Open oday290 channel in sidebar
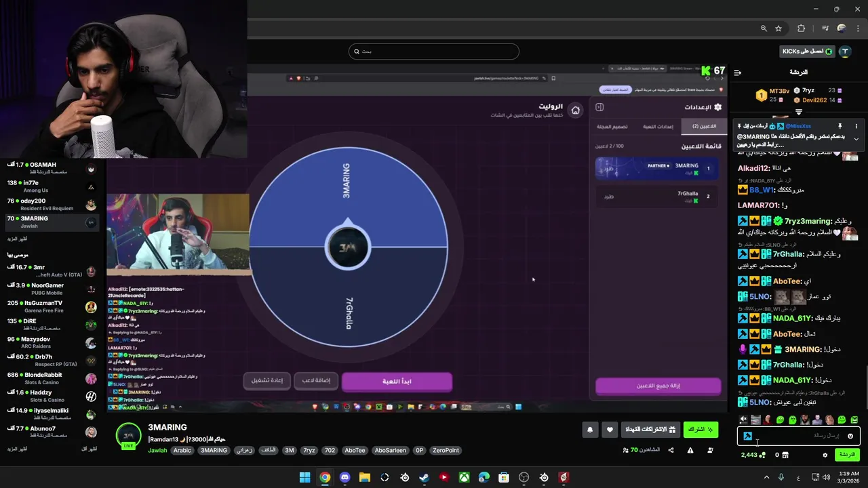The width and height of the screenshot is (868, 488). pos(51,205)
